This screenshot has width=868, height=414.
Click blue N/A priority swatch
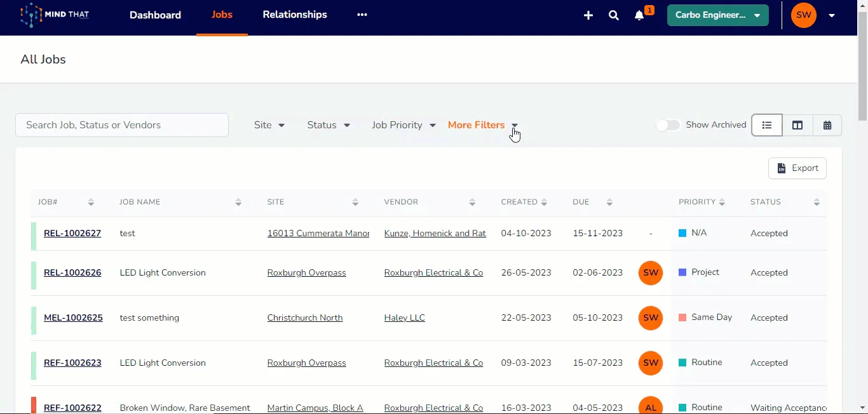[x=682, y=233]
